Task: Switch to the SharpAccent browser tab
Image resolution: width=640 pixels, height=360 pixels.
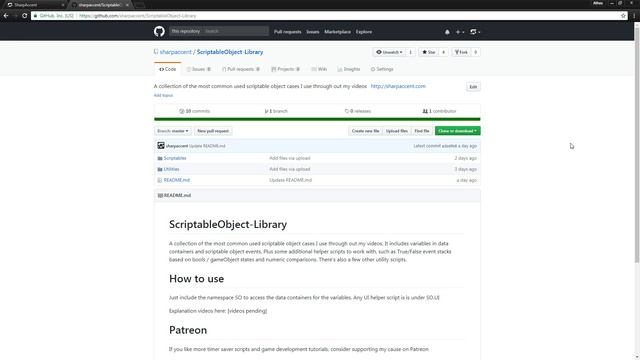Action: [34, 5]
